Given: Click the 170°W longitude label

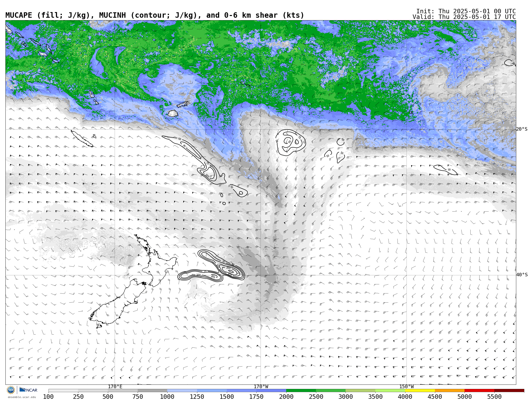Looking at the screenshot, I should tap(261, 387).
